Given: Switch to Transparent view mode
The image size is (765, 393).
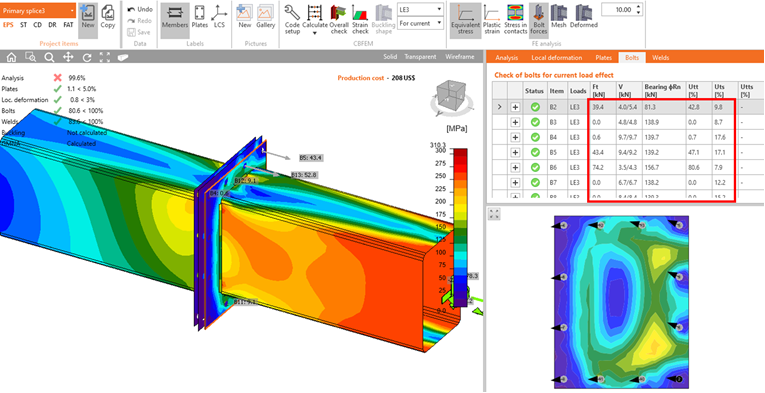Looking at the screenshot, I should click(420, 57).
